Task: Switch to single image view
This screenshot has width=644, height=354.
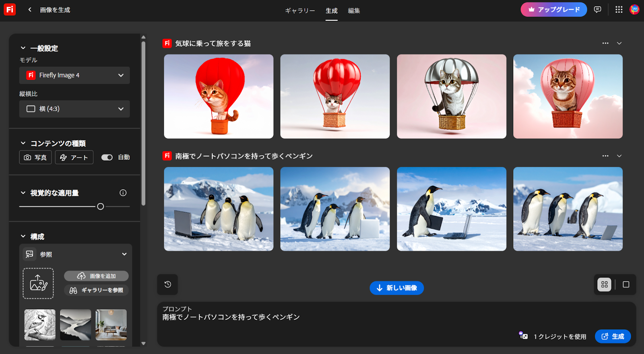Action: [x=626, y=285]
